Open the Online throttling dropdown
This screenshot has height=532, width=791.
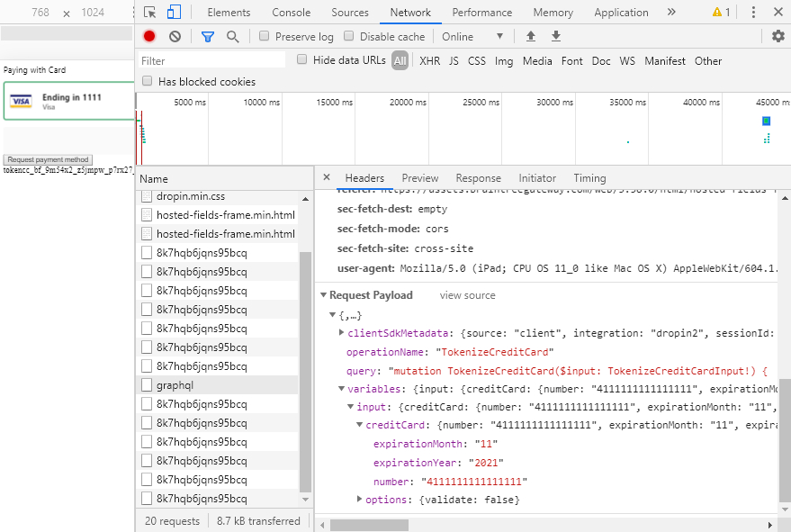(472, 37)
